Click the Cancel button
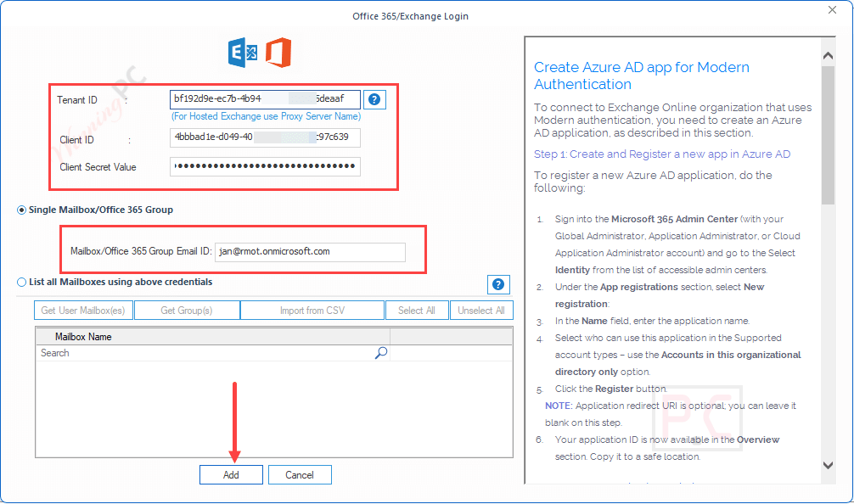Viewport: 854px width, 504px height. [x=300, y=474]
